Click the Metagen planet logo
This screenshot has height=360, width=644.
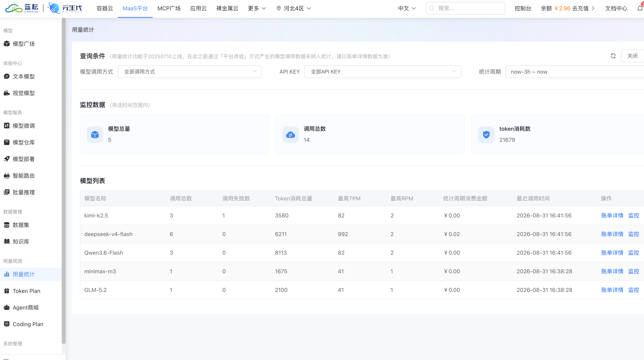pos(65,8)
